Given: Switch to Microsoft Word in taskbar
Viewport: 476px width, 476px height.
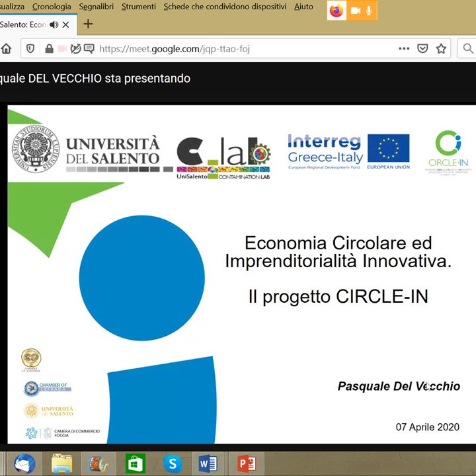Looking at the screenshot, I should pyautogui.click(x=208, y=463).
